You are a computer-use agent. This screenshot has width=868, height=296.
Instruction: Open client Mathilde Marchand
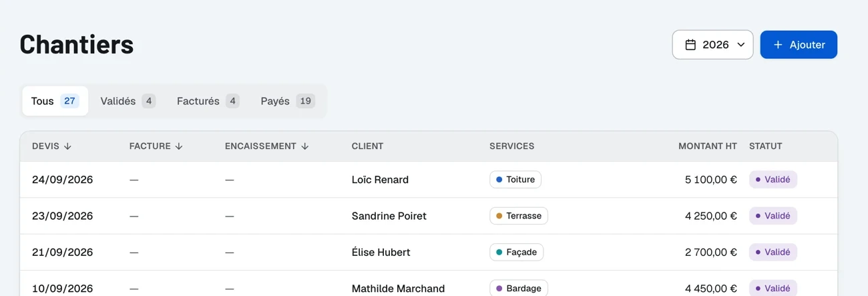click(398, 289)
